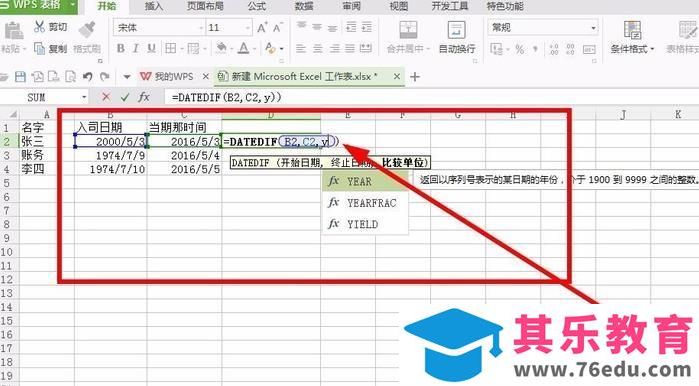Click the Cut (剪切) scissors icon
This screenshot has height=386, width=699.
click(x=39, y=27)
